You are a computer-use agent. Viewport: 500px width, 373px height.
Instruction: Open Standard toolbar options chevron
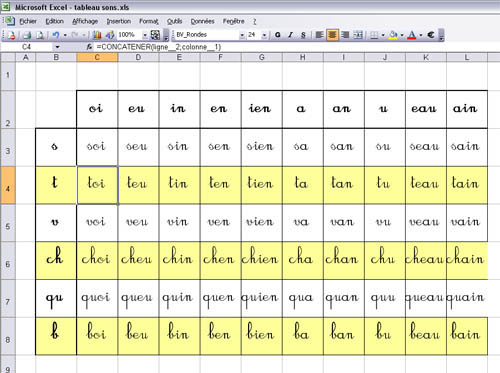[166, 35]
